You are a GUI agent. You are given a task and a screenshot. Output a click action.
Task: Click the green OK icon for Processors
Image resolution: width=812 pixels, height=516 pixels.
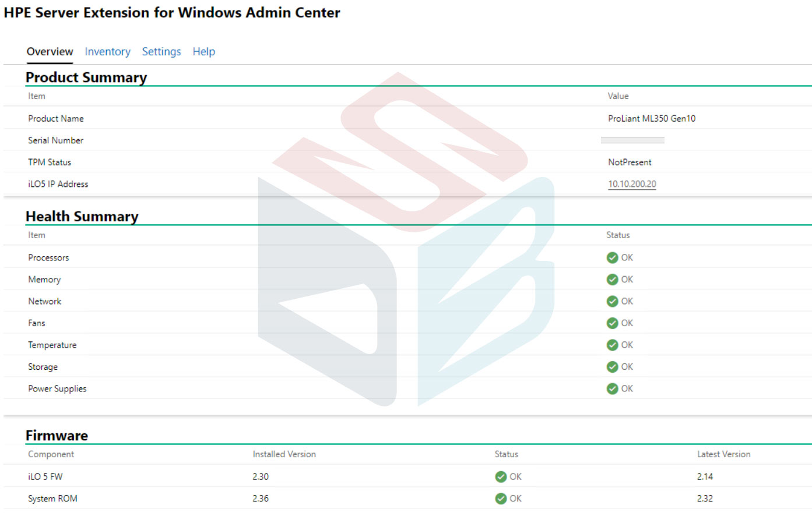click(613, 257)
